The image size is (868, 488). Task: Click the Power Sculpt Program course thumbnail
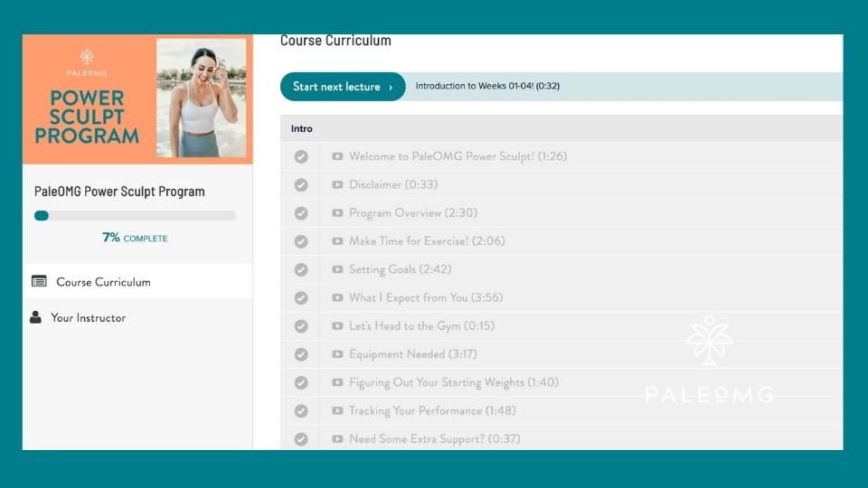(137, 99)
